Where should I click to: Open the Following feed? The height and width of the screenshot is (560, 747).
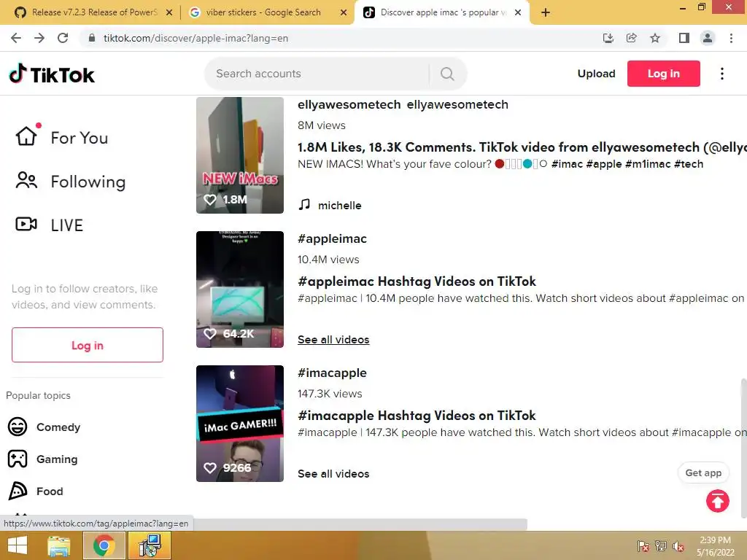pos(71,182)
